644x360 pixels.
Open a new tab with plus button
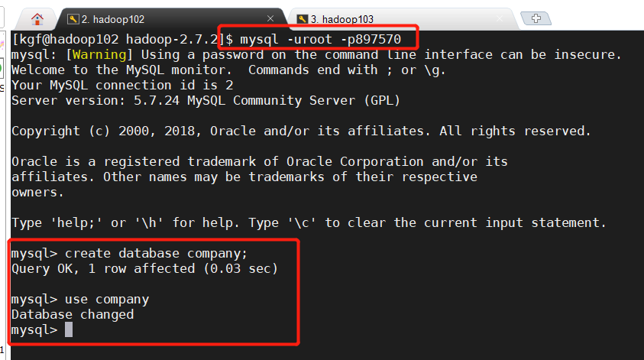click(536, 18)
